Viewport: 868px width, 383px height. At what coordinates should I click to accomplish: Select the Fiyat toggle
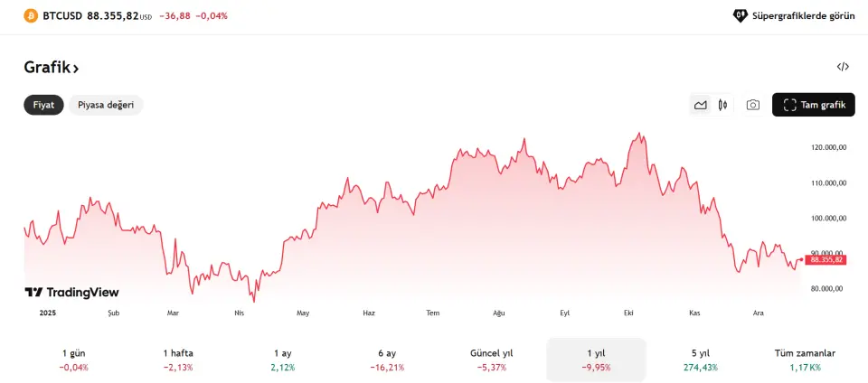(x=43, y=105)
